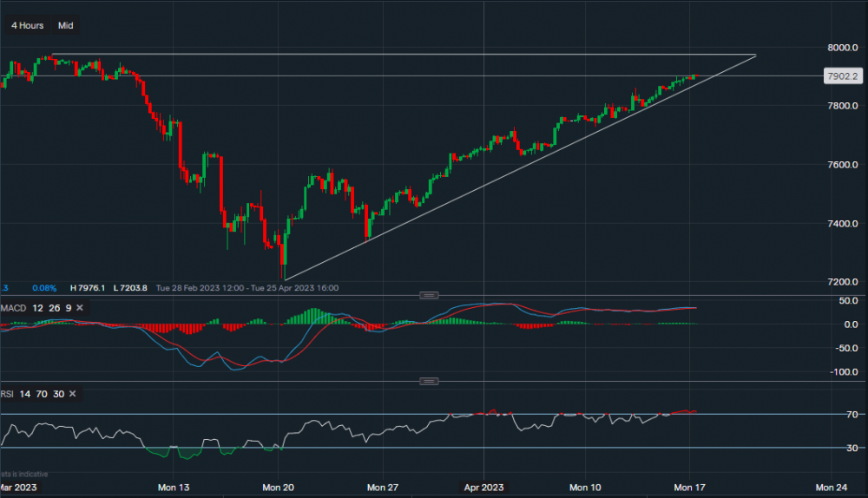Open the Mid price type selector
868x498 pixels.
point(65,25)
